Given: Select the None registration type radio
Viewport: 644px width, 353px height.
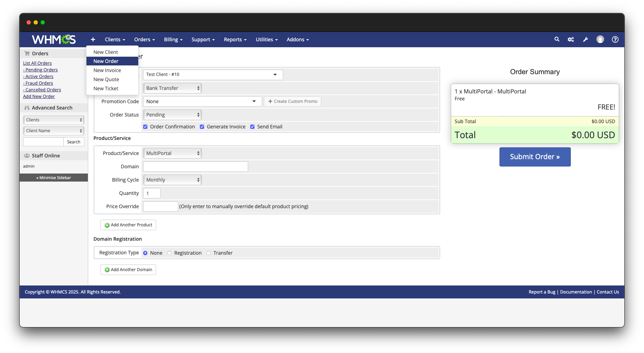Looking at the screenshot, I should tap(145, 253).
